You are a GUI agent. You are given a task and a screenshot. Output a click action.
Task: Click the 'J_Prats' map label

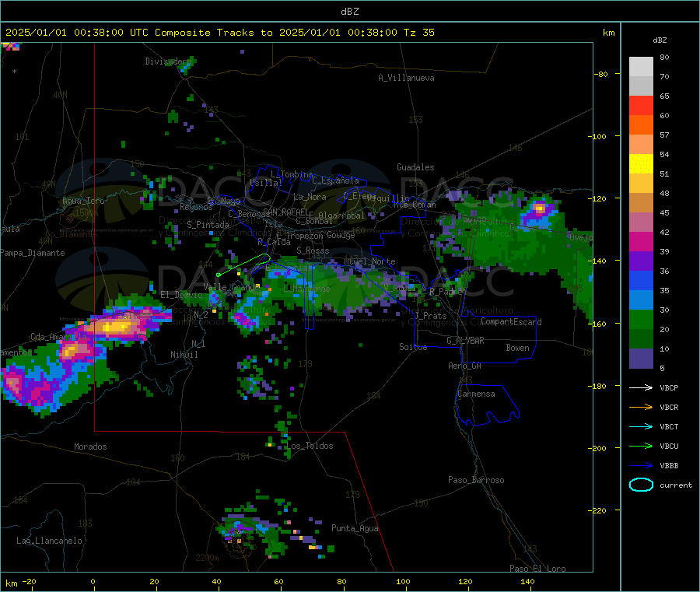click(430, 315)
